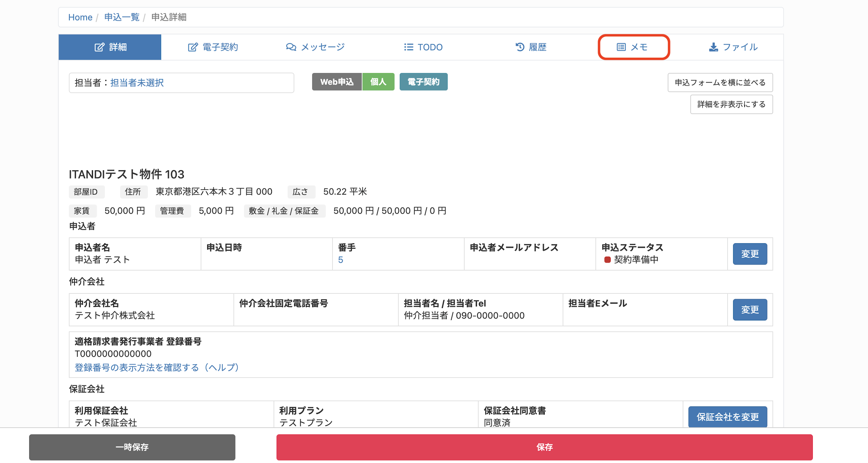The height and width of the screenshot is (463, 868).
Task: Click the note icon beside メモ
Action: pyautogui.click(x=621, y=47)
